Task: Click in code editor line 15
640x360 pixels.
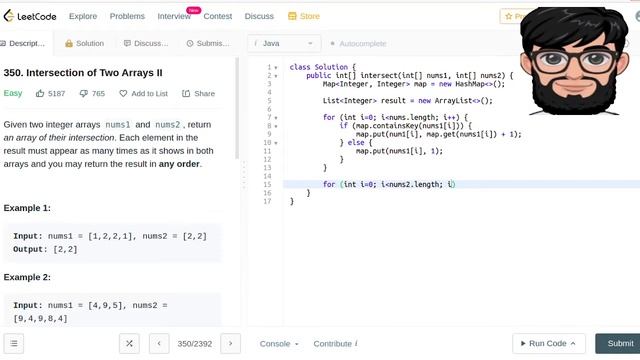Action: 461,184
